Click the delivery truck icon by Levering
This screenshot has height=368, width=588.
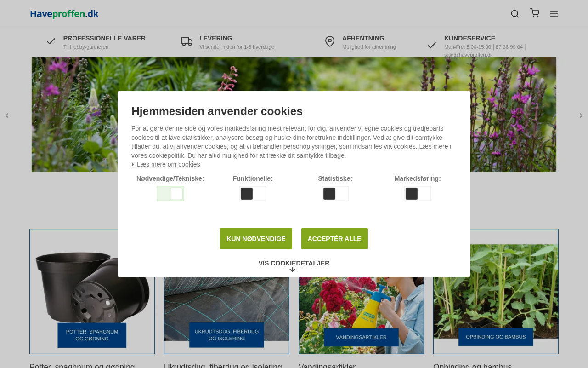[x=187, y=41]
